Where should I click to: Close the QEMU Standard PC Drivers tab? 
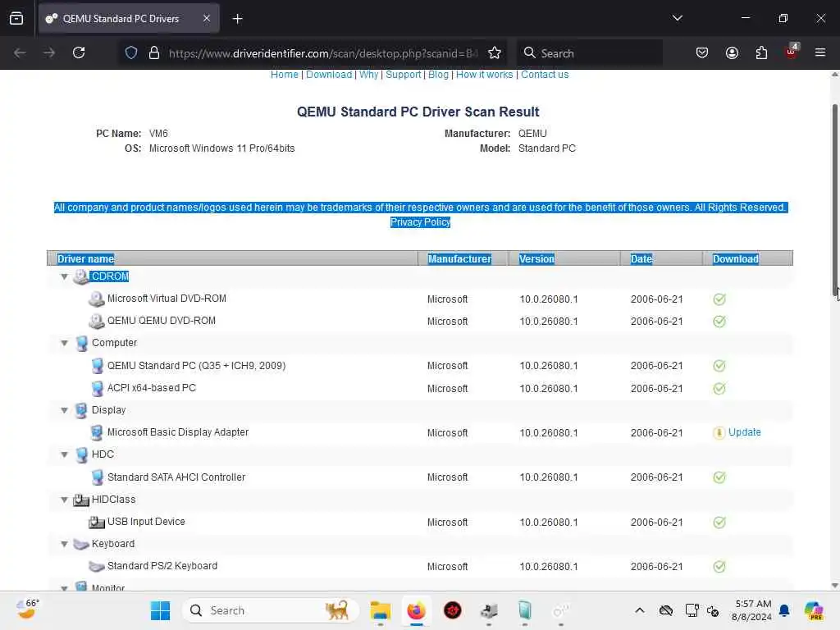(x=207, y=18)
